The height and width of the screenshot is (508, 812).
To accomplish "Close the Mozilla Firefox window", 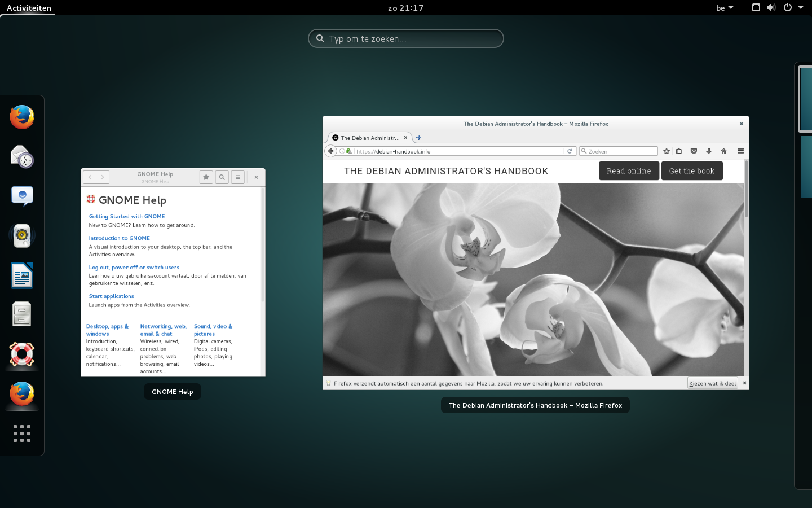I will [742, 124].
